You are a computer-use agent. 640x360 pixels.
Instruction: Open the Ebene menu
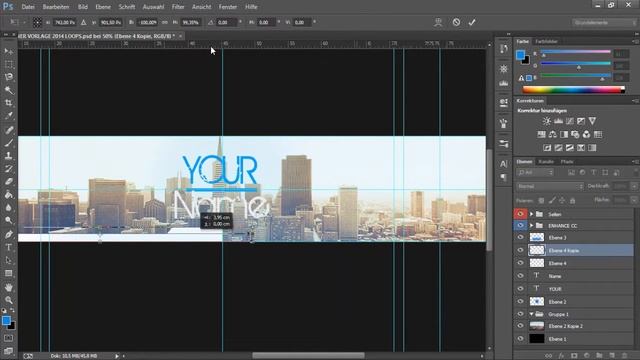click(x=103, y=7)
